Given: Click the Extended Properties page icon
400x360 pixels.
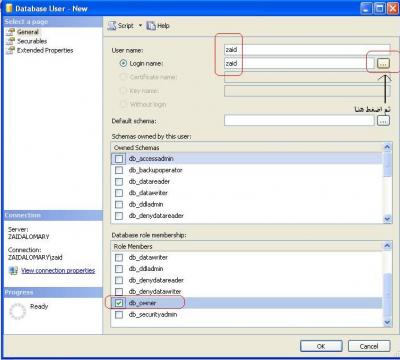Looking at the screenshot, I should tap(11, 50).
